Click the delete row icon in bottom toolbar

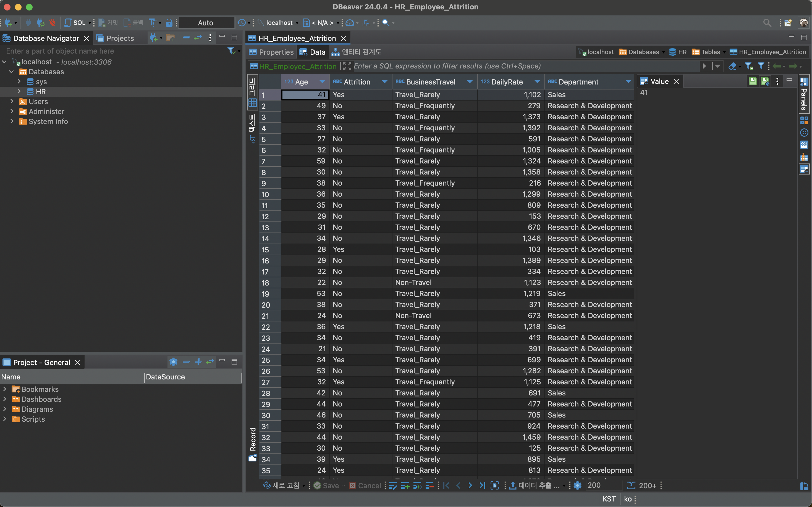[x=429, y=485]
